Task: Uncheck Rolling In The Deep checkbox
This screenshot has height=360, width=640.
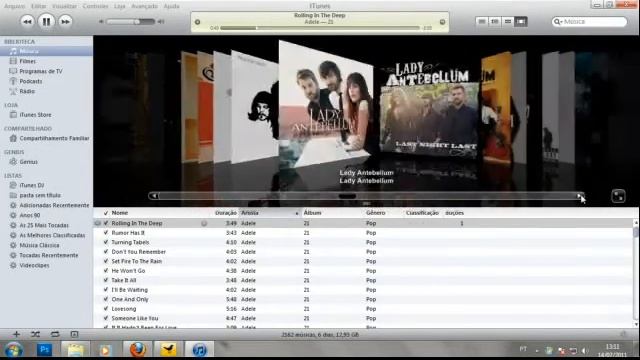Action: 106,223
